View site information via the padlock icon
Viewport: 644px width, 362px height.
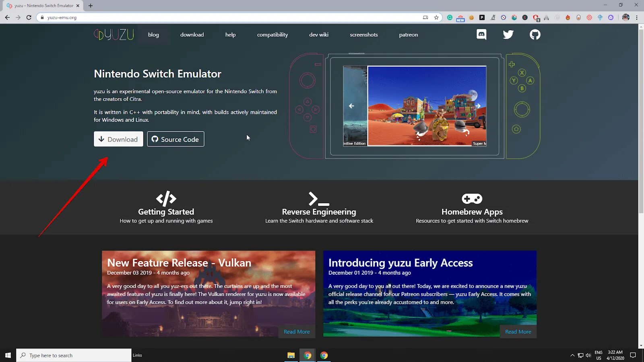click(42, 17)
